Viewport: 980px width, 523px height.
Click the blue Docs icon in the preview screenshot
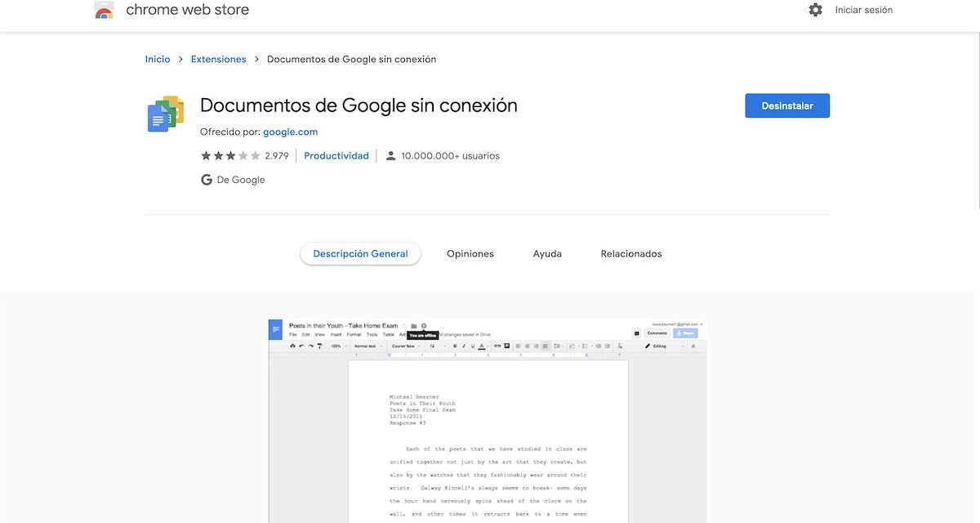275,329
